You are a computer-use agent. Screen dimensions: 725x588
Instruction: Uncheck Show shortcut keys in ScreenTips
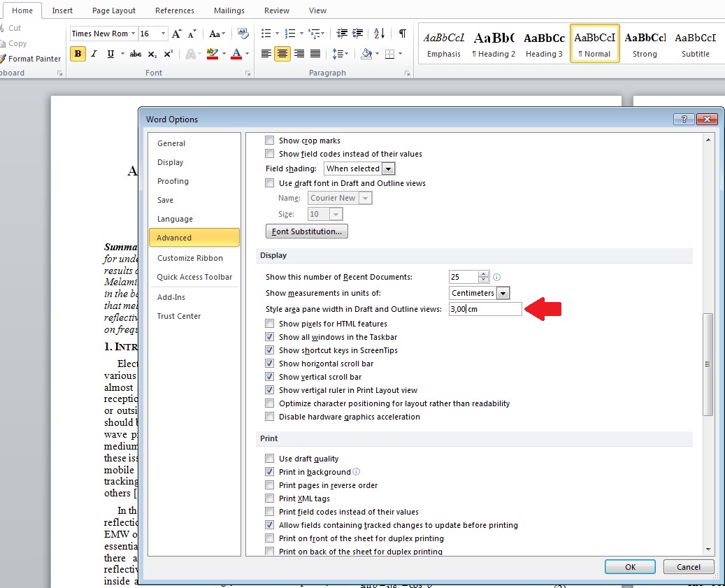[x=270, y=350]
